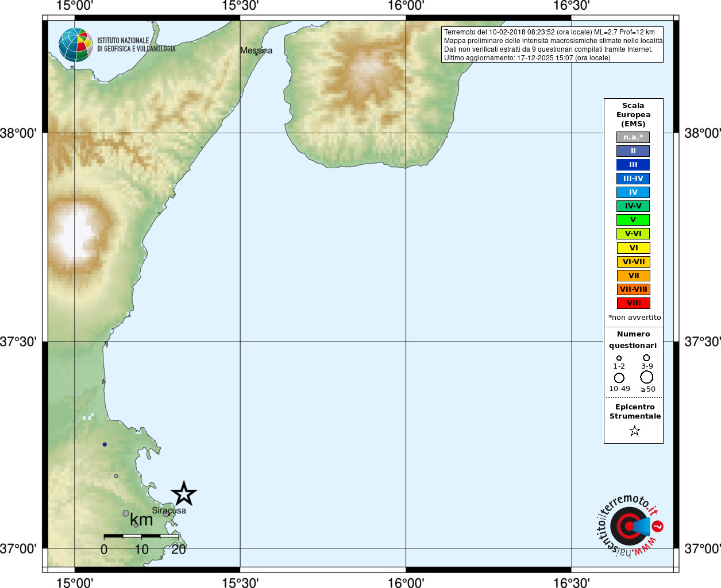Click the ≥50 questionnaires circle symbol
The width and height of the screenshot is (721, 588).
tap(647, 377)
